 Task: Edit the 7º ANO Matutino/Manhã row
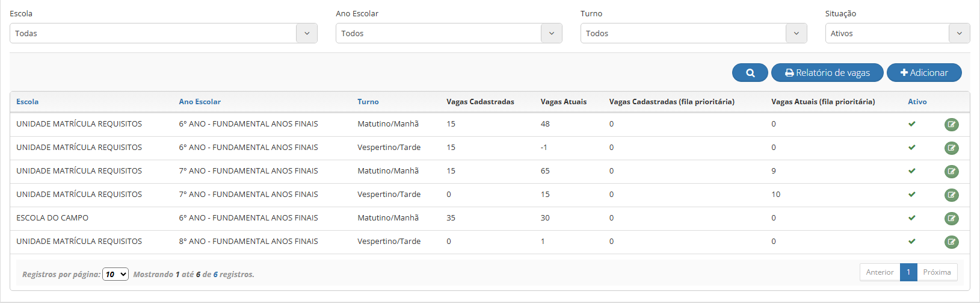[951, 172]
